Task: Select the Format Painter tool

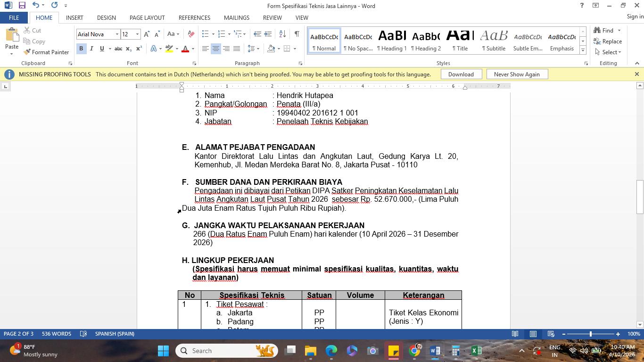Action: [x=46, y=52]
